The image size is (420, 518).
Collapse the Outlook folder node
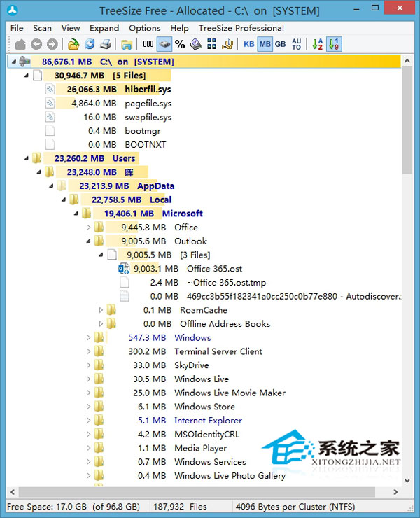(88, 241)
